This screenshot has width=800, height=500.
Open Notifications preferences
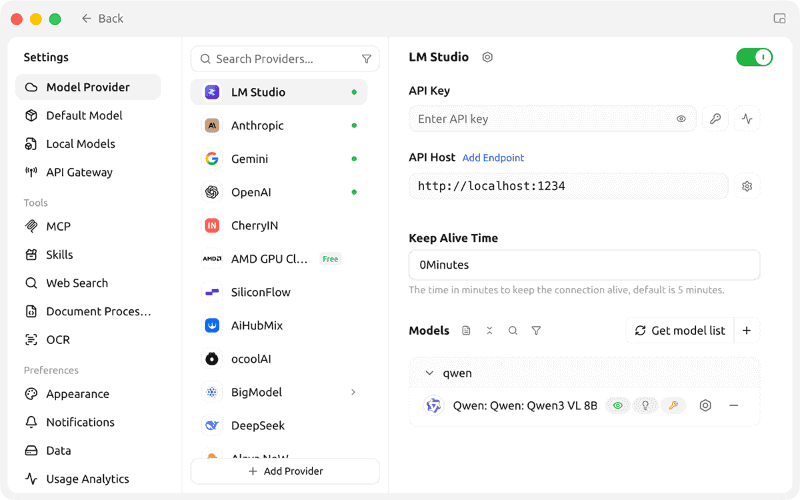coord(88,422)
